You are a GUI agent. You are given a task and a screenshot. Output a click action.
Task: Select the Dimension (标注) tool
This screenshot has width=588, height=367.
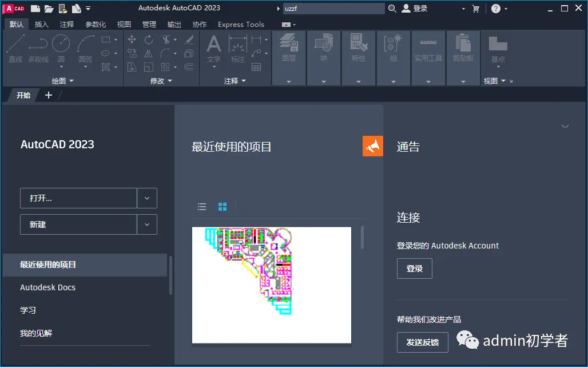pos(238,49)
